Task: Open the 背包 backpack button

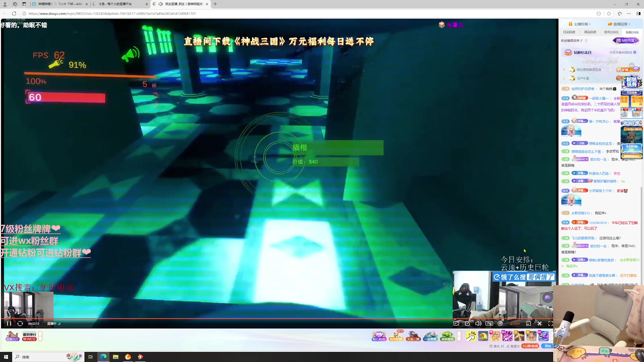Action: tap(547, 346)
